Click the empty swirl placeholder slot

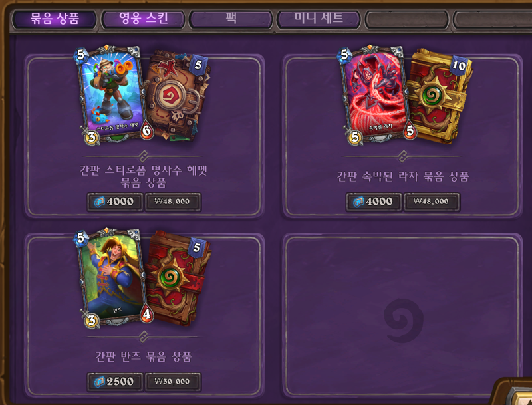point(402,315)
